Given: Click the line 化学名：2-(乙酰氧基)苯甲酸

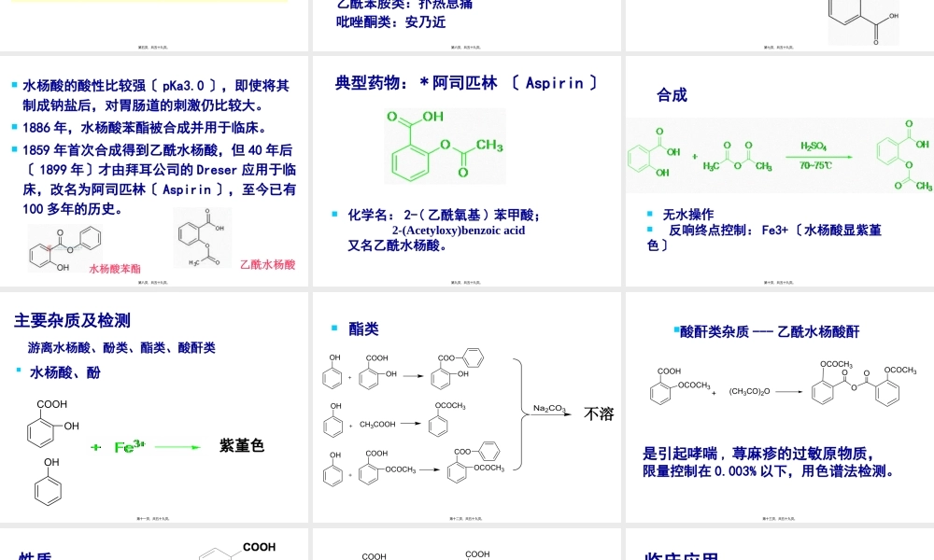Looking at the screenshot, I should tap(443, 215).
